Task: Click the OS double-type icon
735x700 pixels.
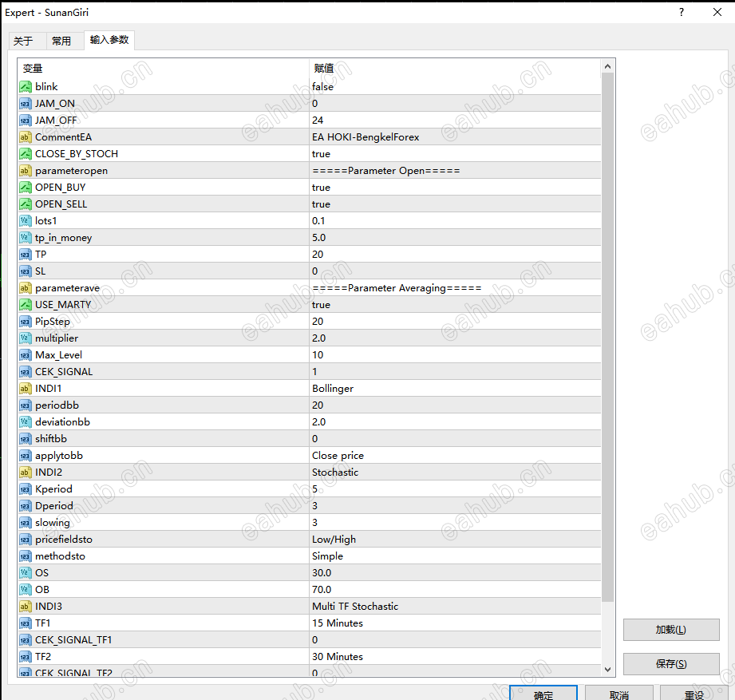Action: tap(26, 573)
